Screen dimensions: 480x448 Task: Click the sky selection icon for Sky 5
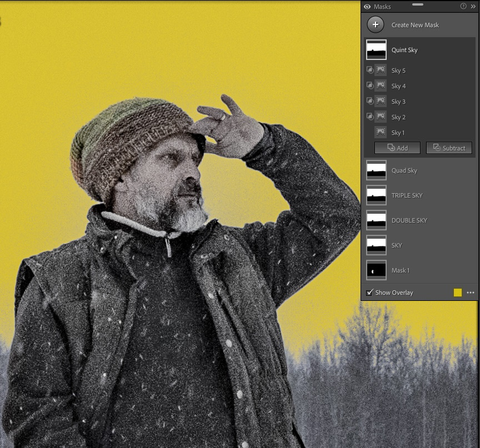tap(381, 70)
